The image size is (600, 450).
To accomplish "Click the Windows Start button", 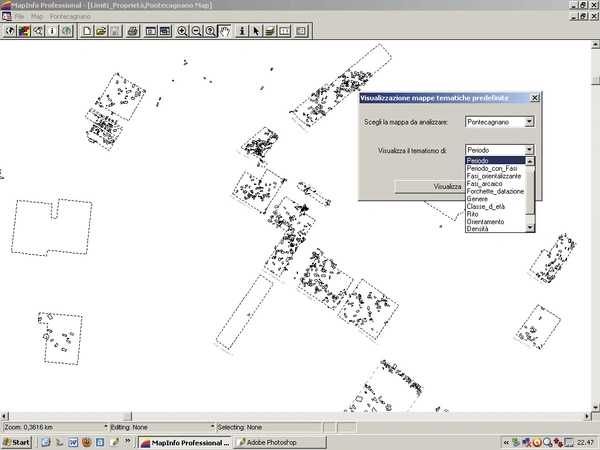I will click(17, 441).
